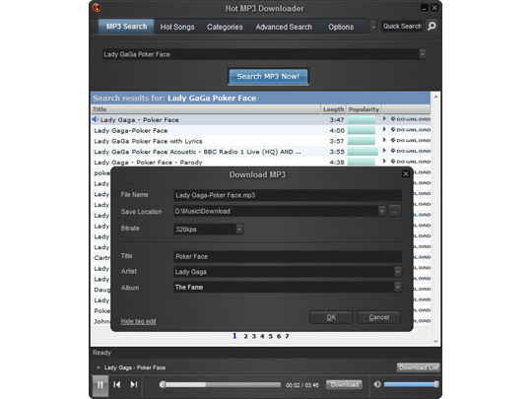The image size is (532, 399).
Task: Click the Download button in the player bar
Action: point(344,384)
